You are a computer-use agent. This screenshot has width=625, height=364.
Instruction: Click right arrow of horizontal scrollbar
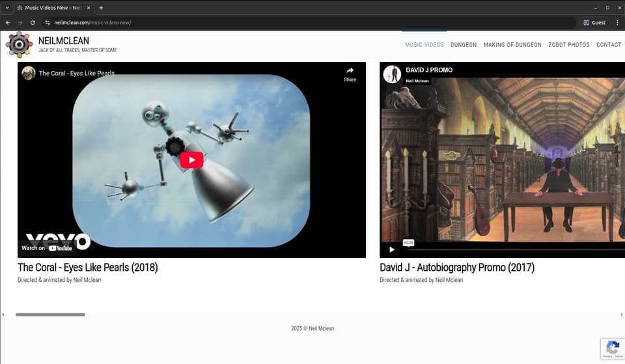[622, 315]
